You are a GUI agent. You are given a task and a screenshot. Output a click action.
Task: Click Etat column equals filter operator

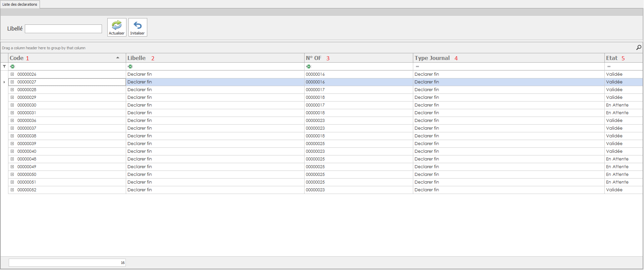coord(609,66)
